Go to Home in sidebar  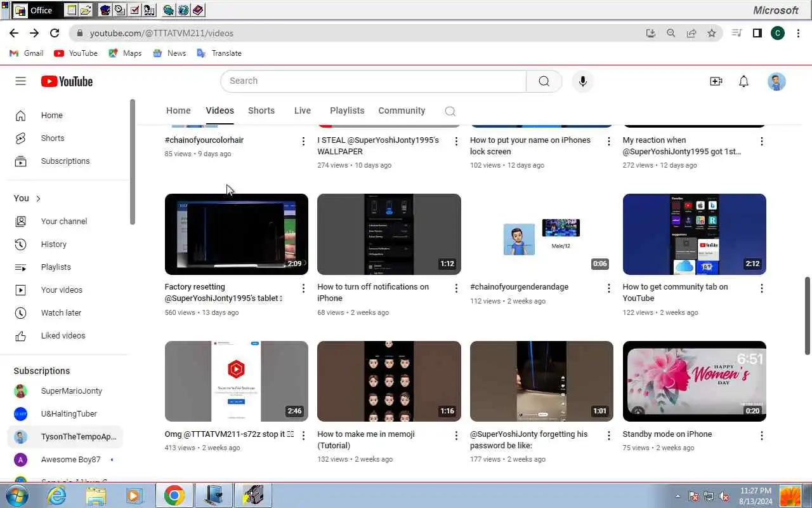(x=65, y=116)
